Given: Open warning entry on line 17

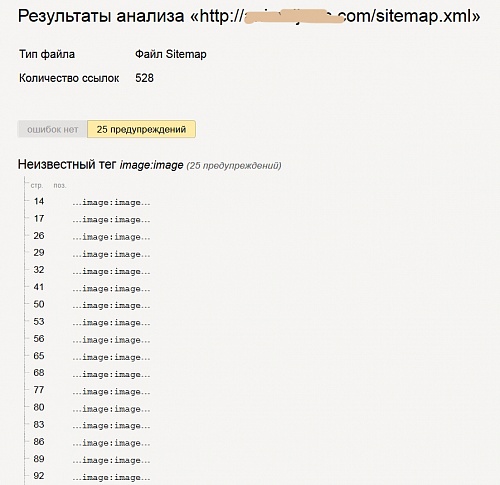Looking at the screenshot, I should (92, 219).
